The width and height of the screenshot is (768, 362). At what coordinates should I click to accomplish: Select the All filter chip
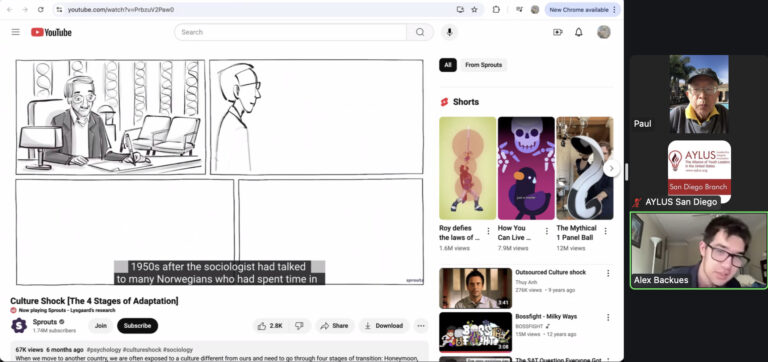point(448,65)
